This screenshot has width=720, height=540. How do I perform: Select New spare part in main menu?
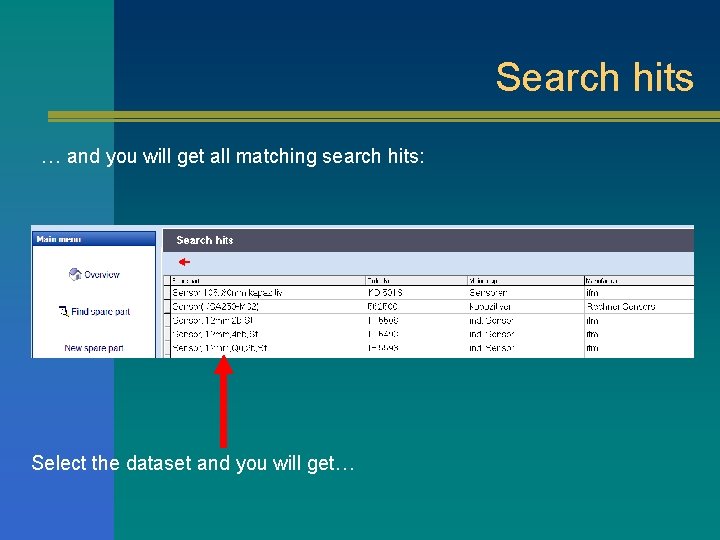[x=94, y=348]
